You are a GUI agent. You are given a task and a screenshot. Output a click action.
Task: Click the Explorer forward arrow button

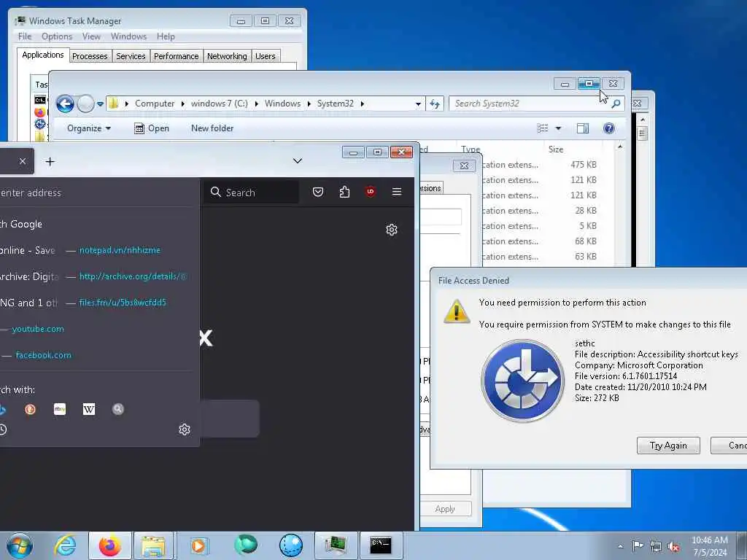[x=86, y=104]
